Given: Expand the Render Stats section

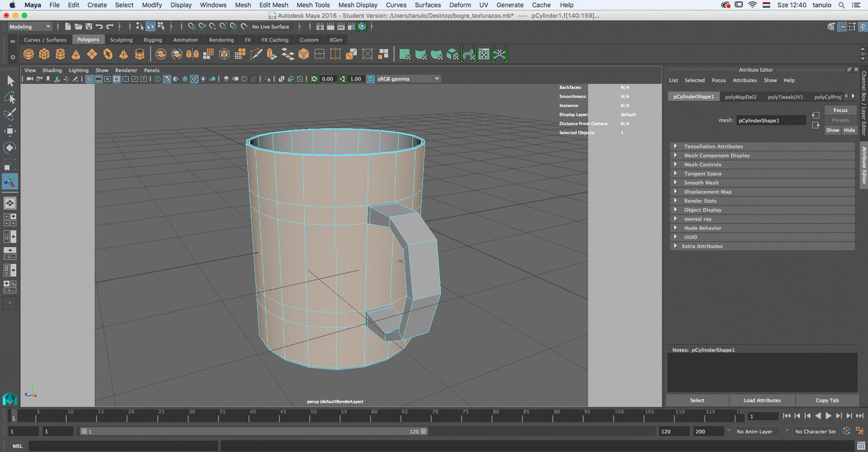Looking at the screenshot, I should tap(700, 201).
